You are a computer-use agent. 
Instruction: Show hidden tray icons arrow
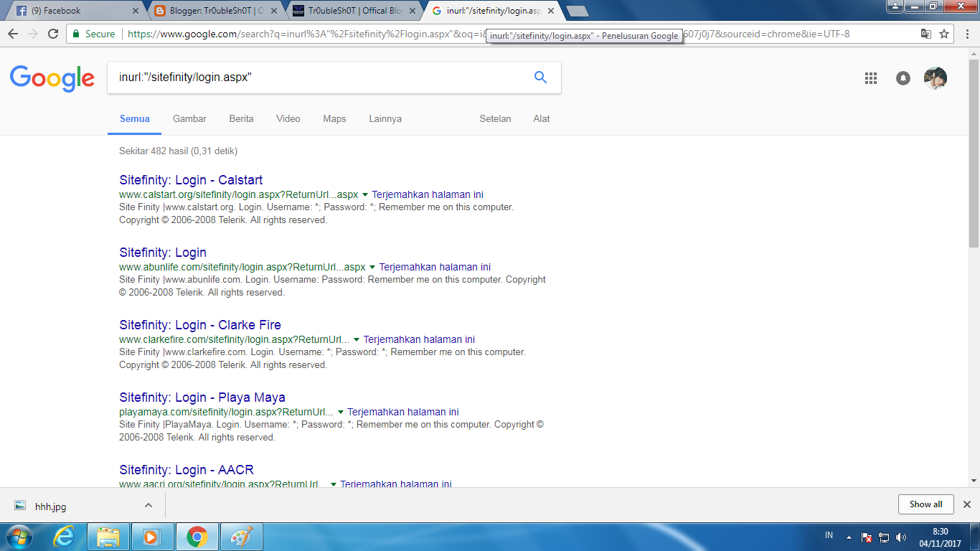pos(849,537)
